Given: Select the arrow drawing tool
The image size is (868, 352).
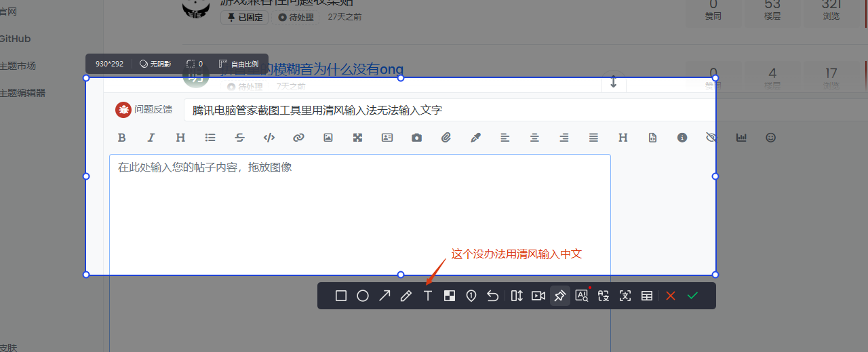Looking at the screenshot, I should tap(384, 296).
